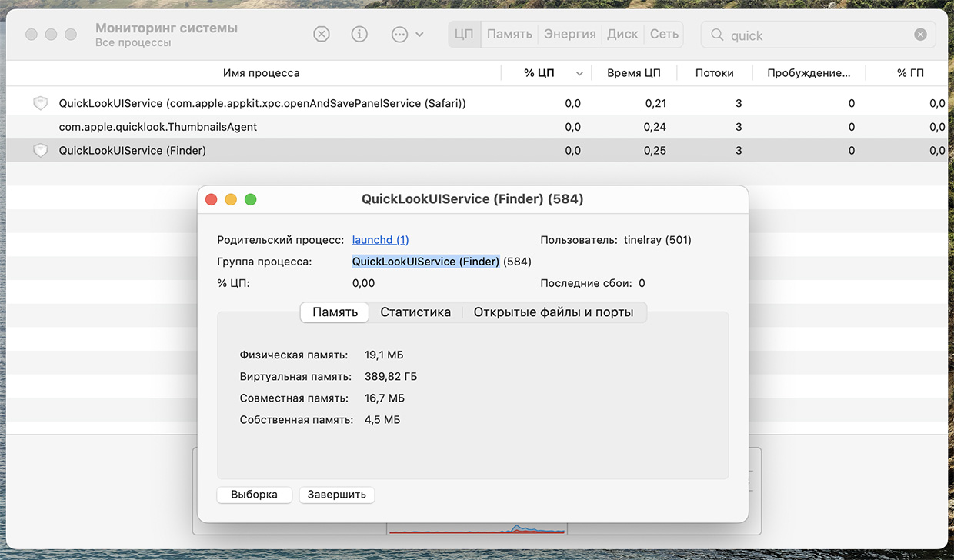Click the search field containing 'quick'
The width and height of the screenshot is (954, 560).
818,35
